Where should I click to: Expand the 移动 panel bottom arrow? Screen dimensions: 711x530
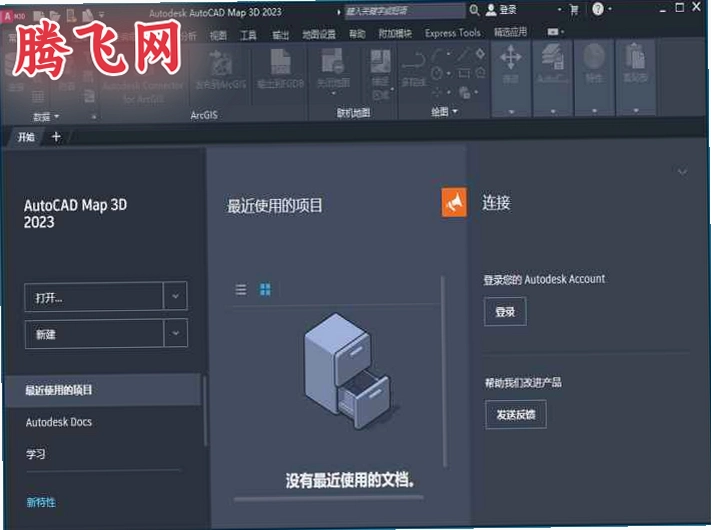point(511,112)
